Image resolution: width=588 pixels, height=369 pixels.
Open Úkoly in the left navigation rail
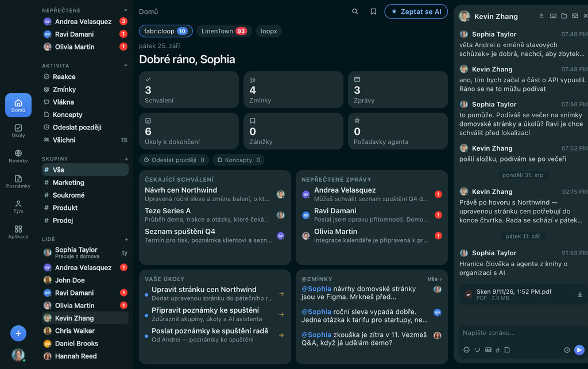pyautogui.click(x=18, y=131)
